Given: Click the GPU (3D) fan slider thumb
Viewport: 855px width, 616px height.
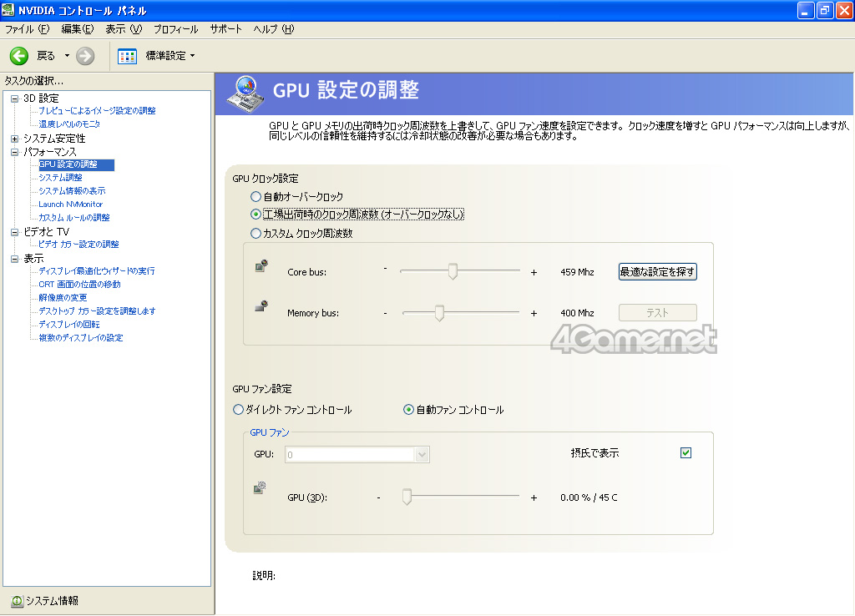Looking at the screenshot, I should click(407, 497).
